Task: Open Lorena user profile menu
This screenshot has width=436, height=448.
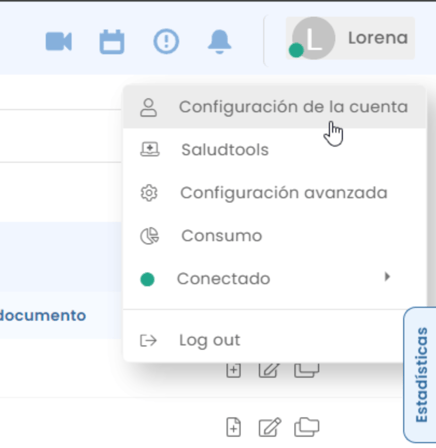Action: [350, 38]
